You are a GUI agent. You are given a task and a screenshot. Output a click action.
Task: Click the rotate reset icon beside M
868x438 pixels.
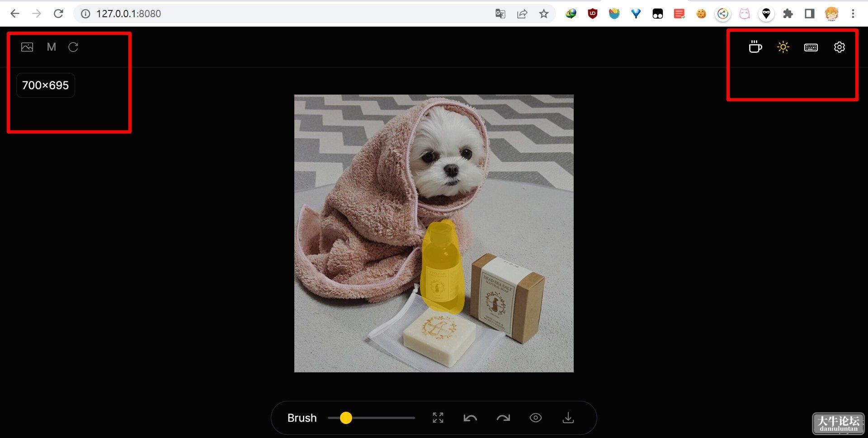coord(73,47)
